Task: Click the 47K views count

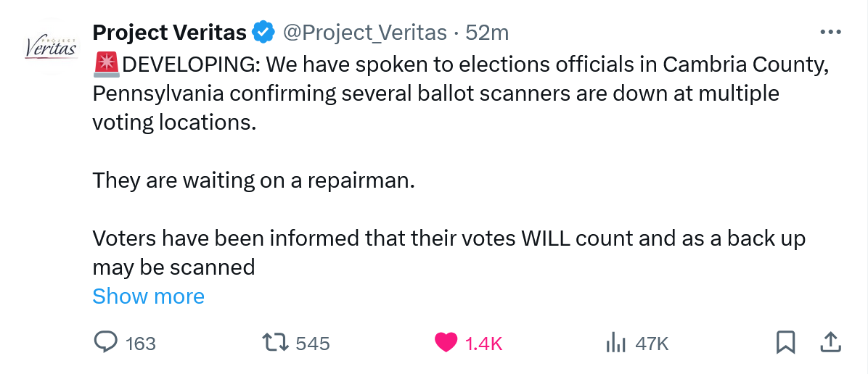Action: click(x=651, y=343)
